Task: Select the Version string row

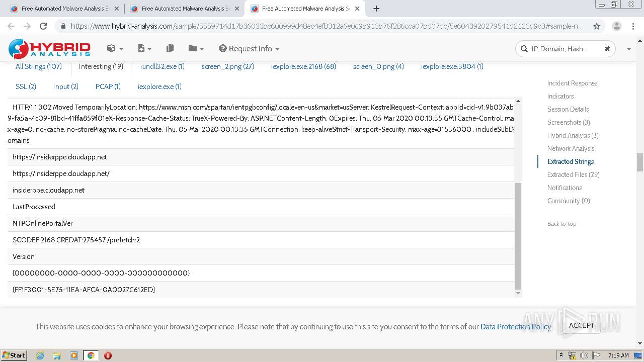Action: [261, 256]
